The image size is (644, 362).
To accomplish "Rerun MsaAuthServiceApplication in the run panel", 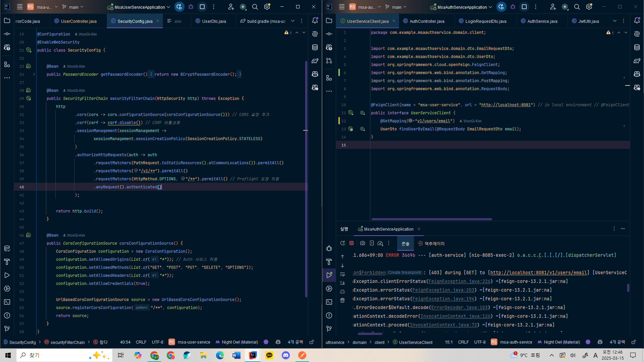I will pos(342,243).
